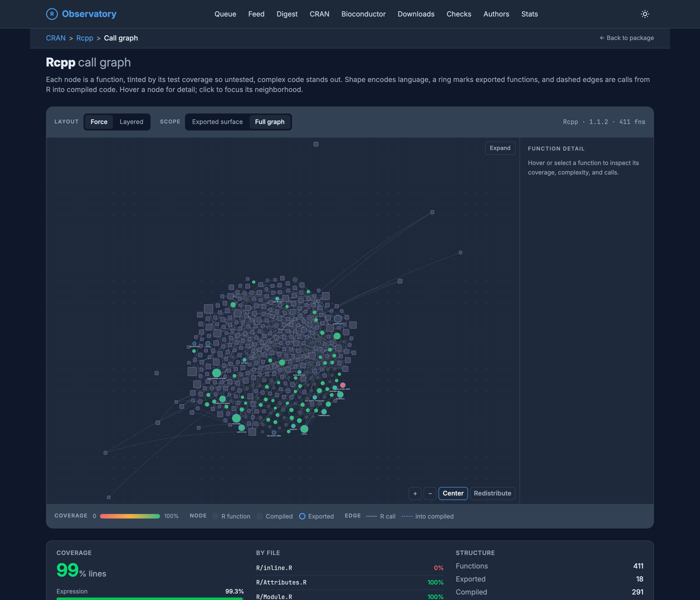The height and width of the screenshot is (600, 700).
Task: Click the evalCpp exported node
Action: pos(208,343)
